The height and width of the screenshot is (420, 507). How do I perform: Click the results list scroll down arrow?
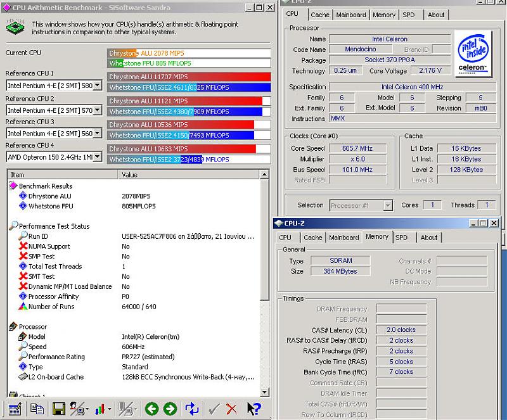tap(264, 393)
